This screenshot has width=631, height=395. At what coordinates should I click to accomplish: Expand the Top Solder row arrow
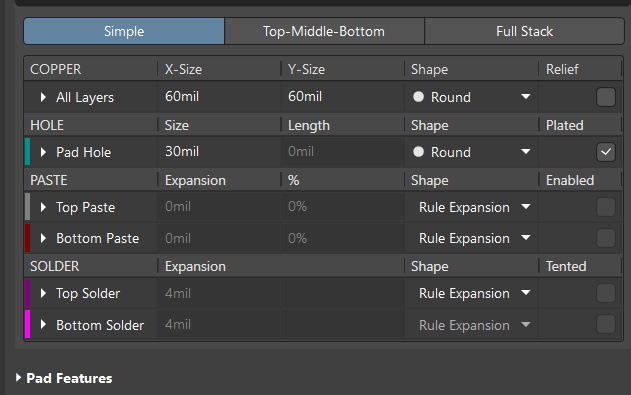click(43, 293)
